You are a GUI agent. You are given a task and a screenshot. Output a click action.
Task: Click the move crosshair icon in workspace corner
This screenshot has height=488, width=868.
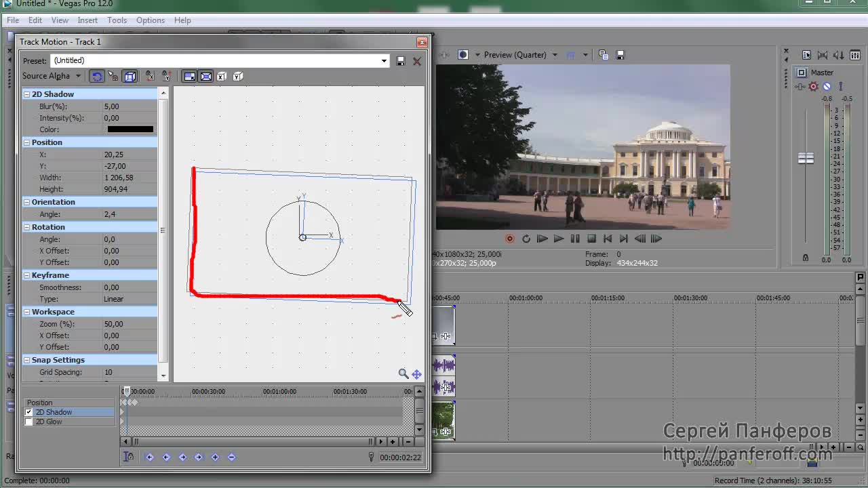(417, 373)
